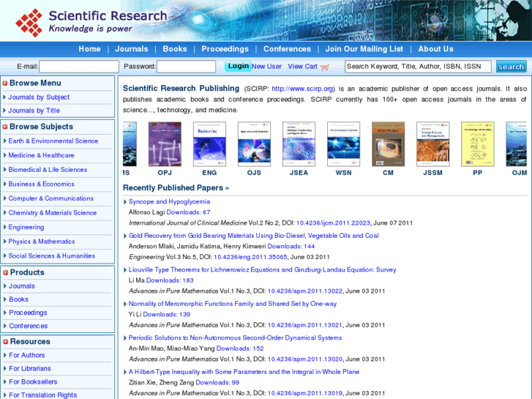Open the Proceedings navigation menu
This screenshot has height=399, width=532.
coord(225,49)
